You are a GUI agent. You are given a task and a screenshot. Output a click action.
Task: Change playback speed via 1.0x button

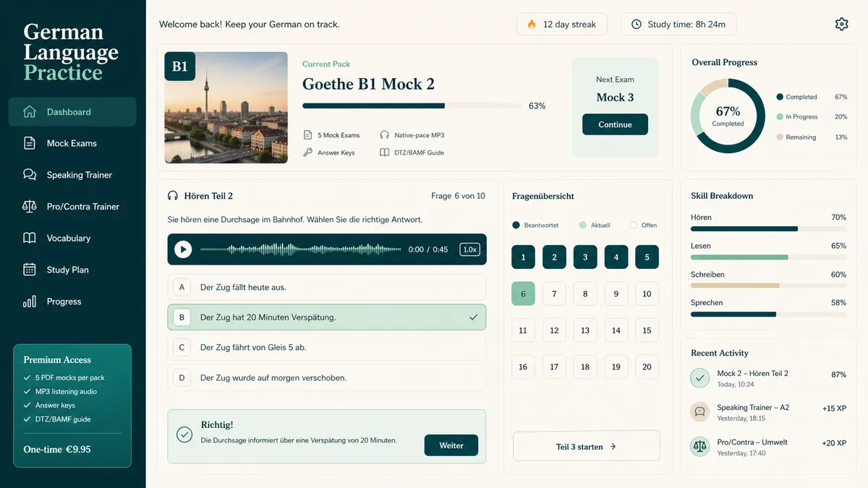pyautogui.click(x=469, y=249)
